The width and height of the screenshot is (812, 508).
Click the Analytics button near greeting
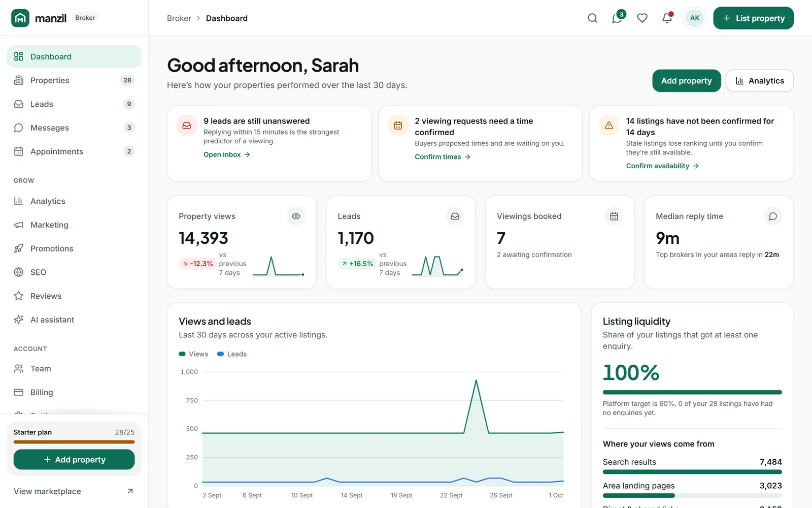coord(759,81)
